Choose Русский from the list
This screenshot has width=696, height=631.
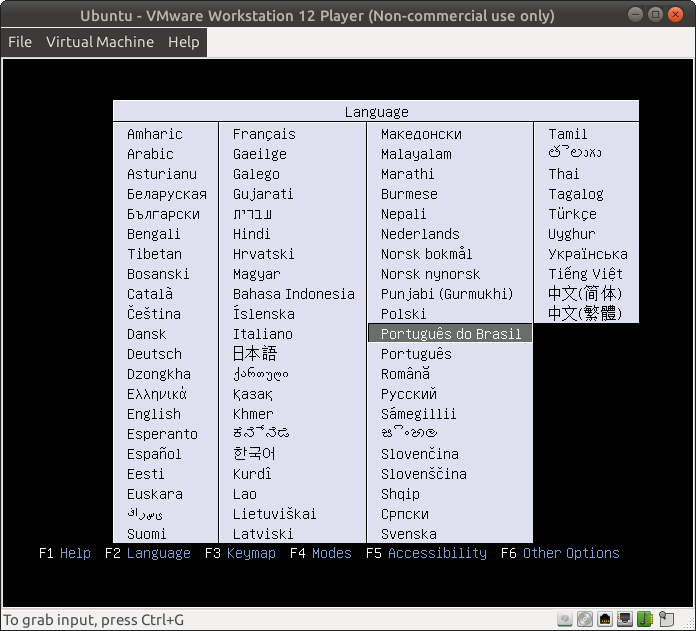(409, 394)
